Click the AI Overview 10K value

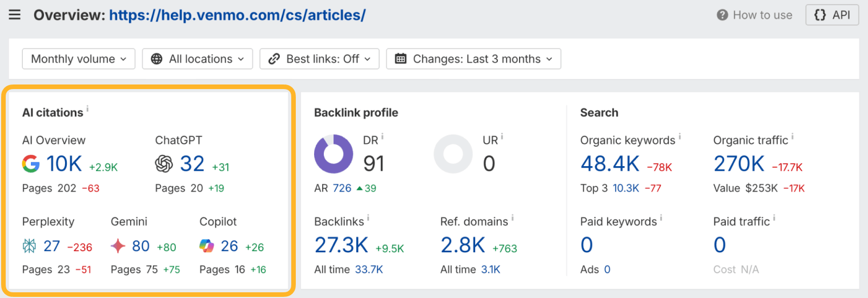click(x=64, y=164)
